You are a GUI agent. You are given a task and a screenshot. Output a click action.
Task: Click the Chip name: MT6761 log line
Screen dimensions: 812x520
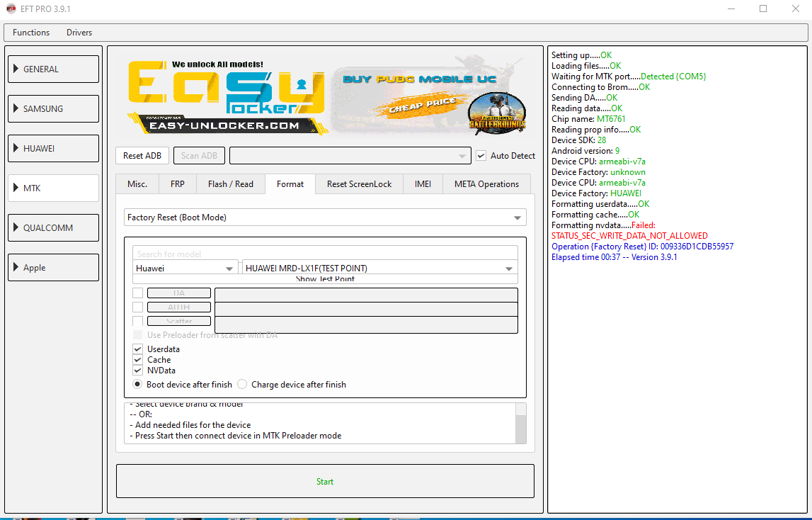pos(588,119)
